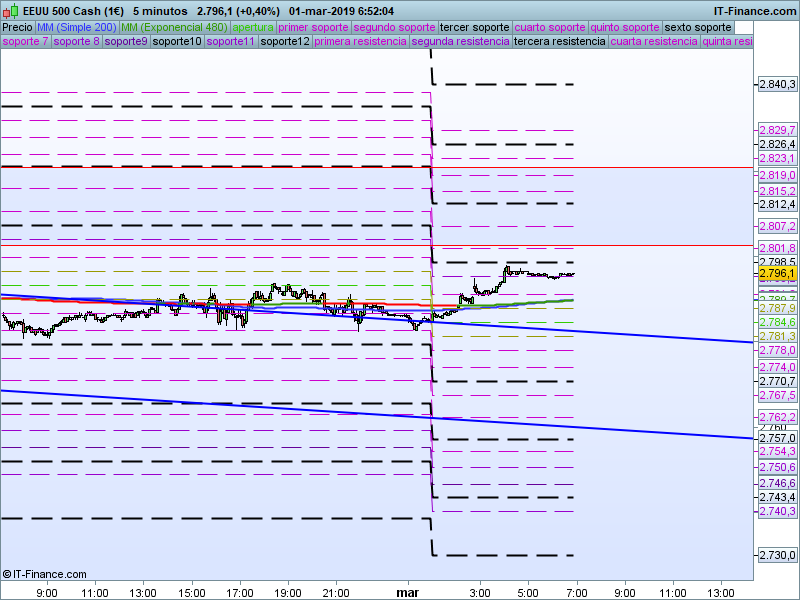Click the Precio legend label
The height and width of the screenshot is (600, 800).
(x=17, y=27)
